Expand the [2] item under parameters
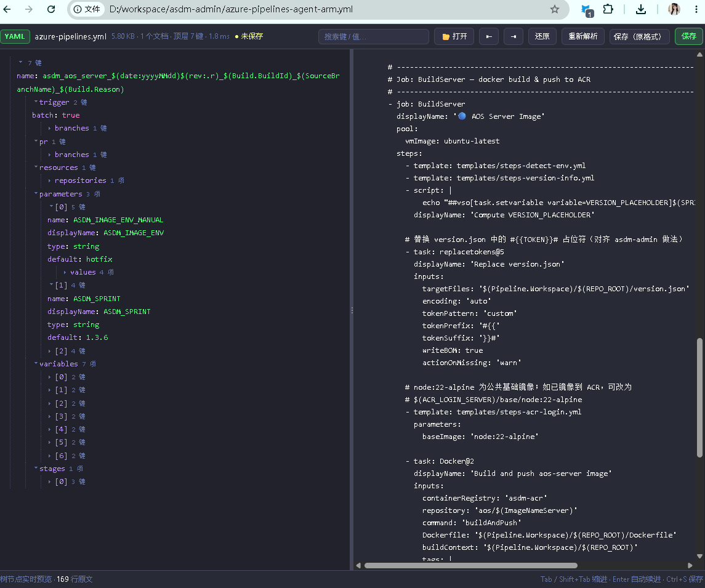Viewport: 705px width, 588px height. click(49, 351)
